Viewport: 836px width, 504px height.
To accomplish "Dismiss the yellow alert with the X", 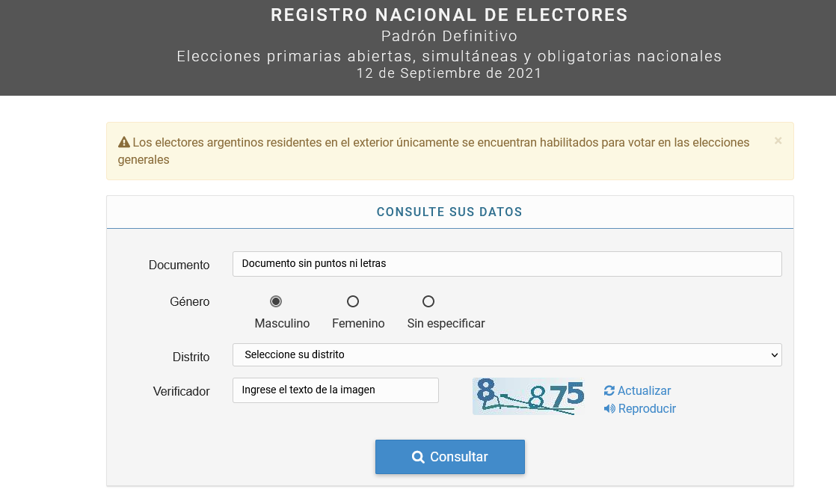I will pos(778,141).
